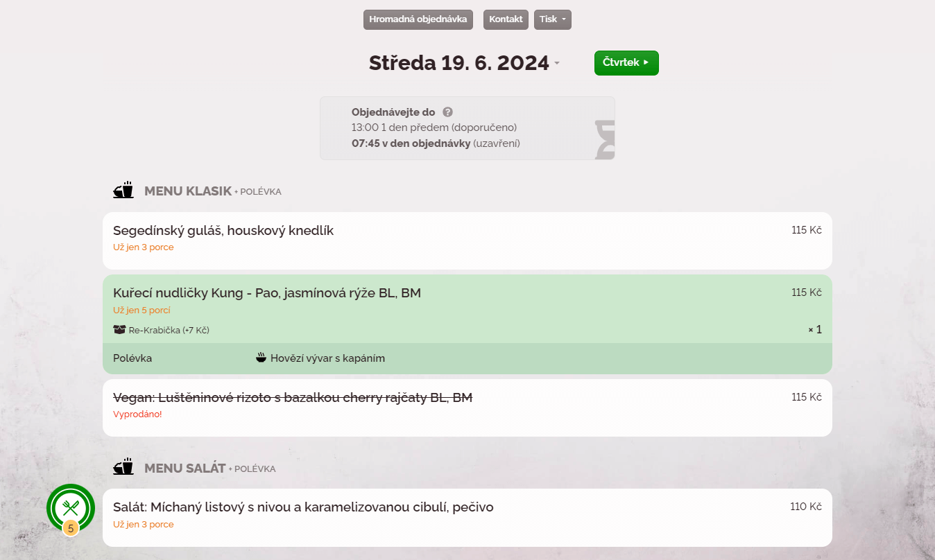Click the help question mark beside Objednávejte do

(x=448, y=112)
